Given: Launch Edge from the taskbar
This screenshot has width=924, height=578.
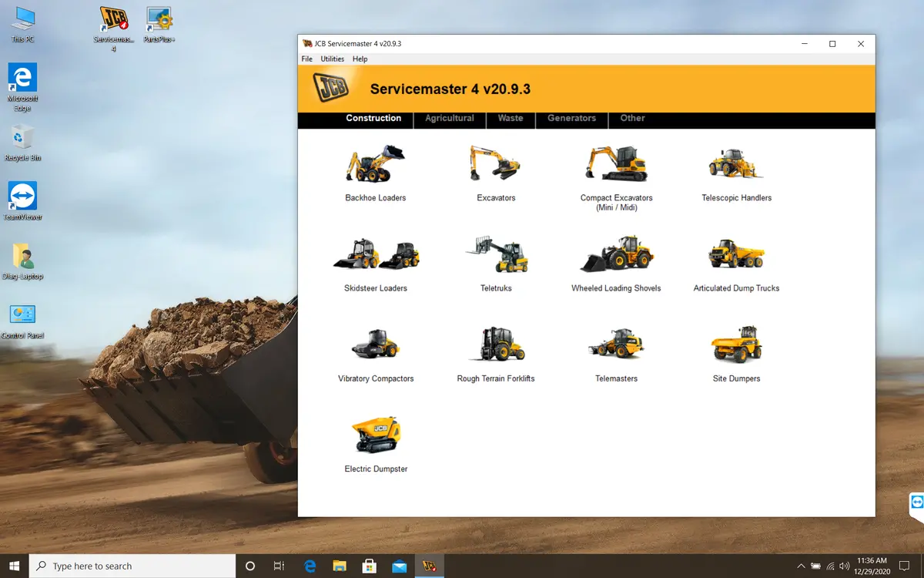Looking at the screenshot, I should coord(310,566).
